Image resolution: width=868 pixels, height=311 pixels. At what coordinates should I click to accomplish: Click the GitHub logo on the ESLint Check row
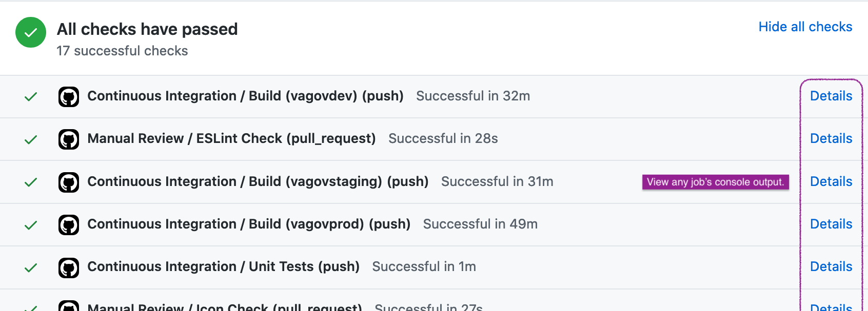[x=68, y=139]
